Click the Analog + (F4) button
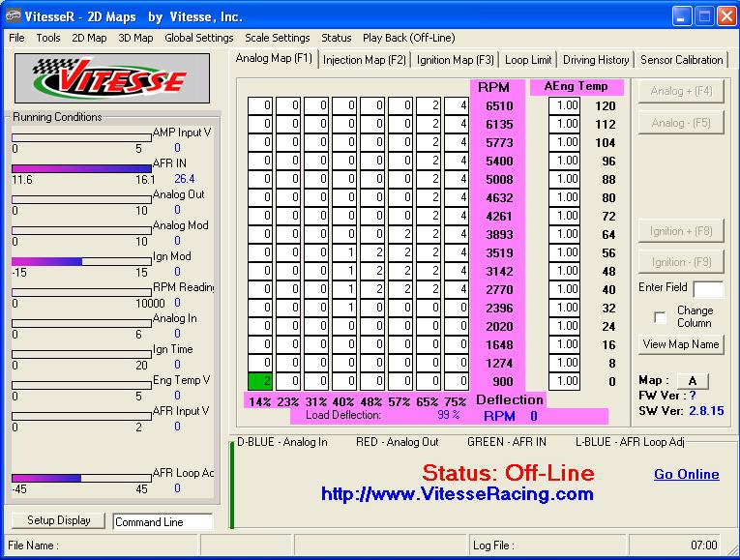Screen dimensions: 740x560 point(681,91)
